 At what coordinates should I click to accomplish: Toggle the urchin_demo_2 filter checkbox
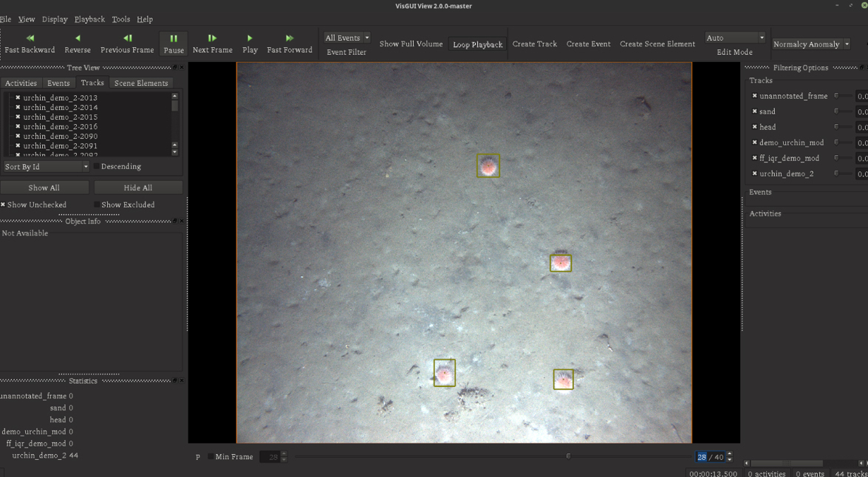(x=754, y=174)
